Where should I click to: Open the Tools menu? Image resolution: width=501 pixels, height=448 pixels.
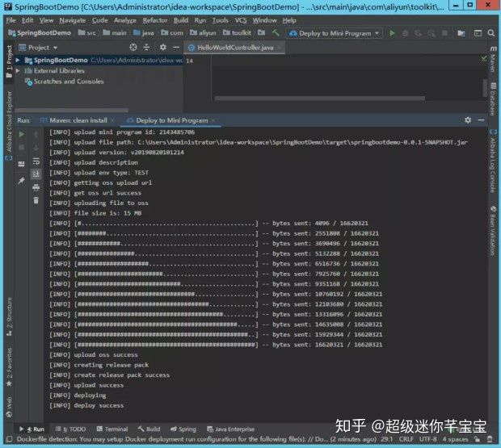(221, 20)
